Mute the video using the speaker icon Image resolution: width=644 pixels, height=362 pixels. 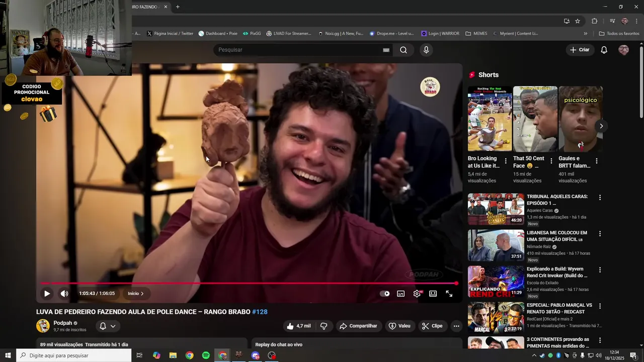[64, 294]
